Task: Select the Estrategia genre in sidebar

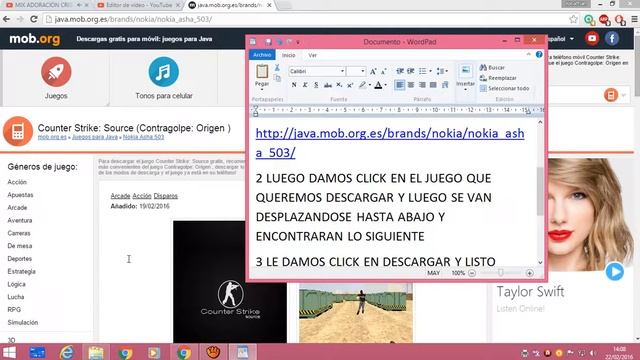Action: click(21, 271)
